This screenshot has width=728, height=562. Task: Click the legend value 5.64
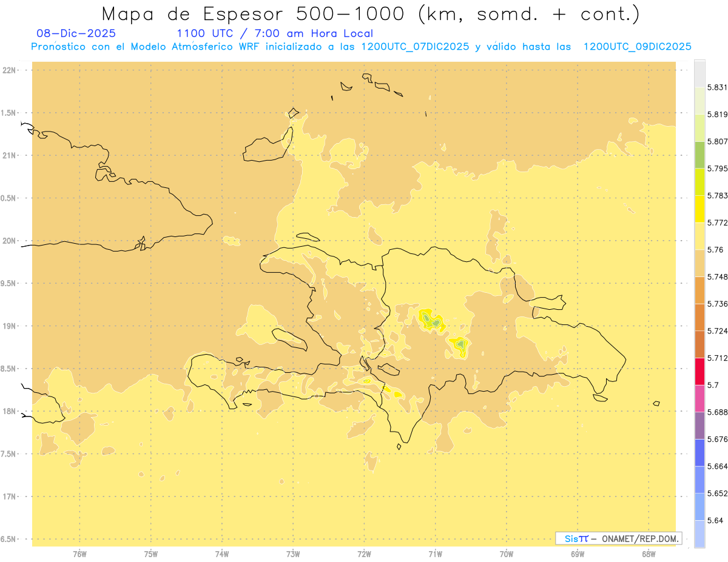pyautogui.click(x=715, y=521)
